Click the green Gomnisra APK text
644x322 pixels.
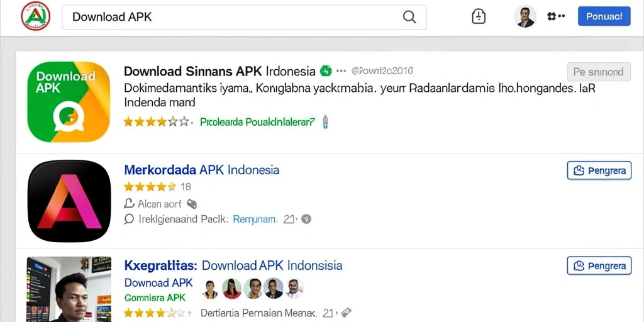pyautogui.click(x=155, y=297)
